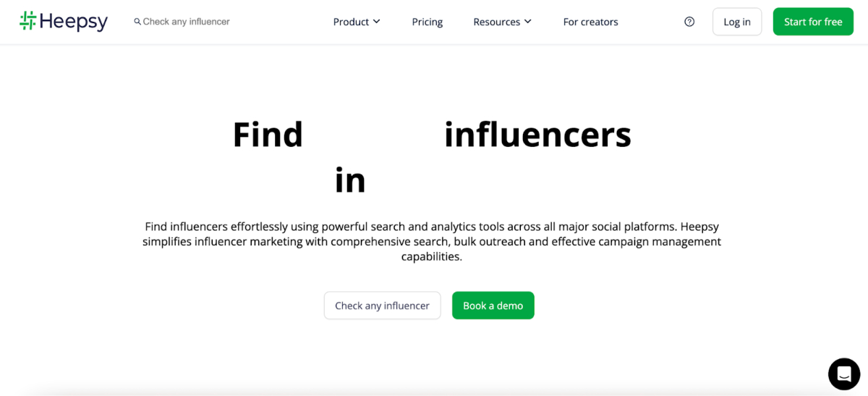Click the magnifying glass search icon
This screenshot has width=868, height=396.
137,22
